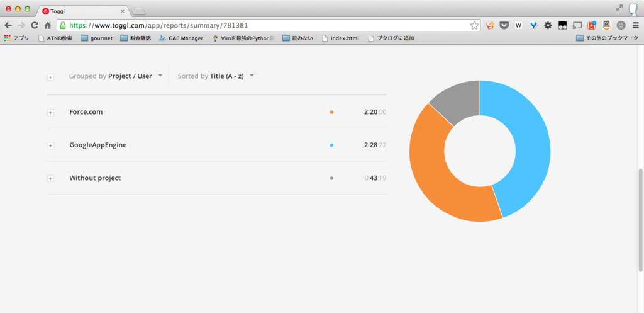644x313 pixels.
Task: Click the Amazon extension icon
Action: pyautogui.click(x=607, y=25)
